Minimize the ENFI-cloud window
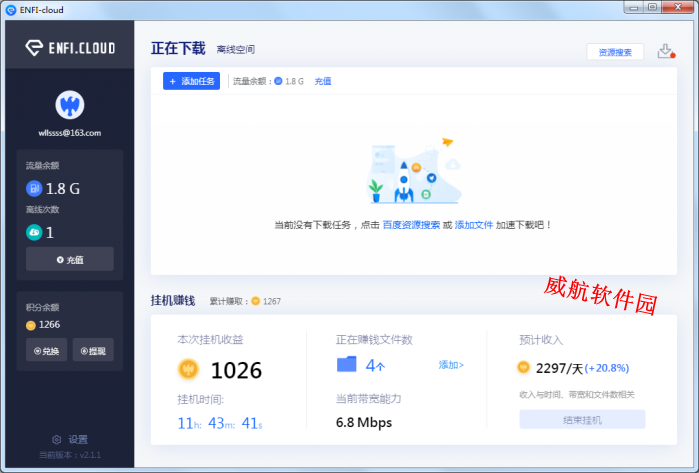 coord(633,8)
